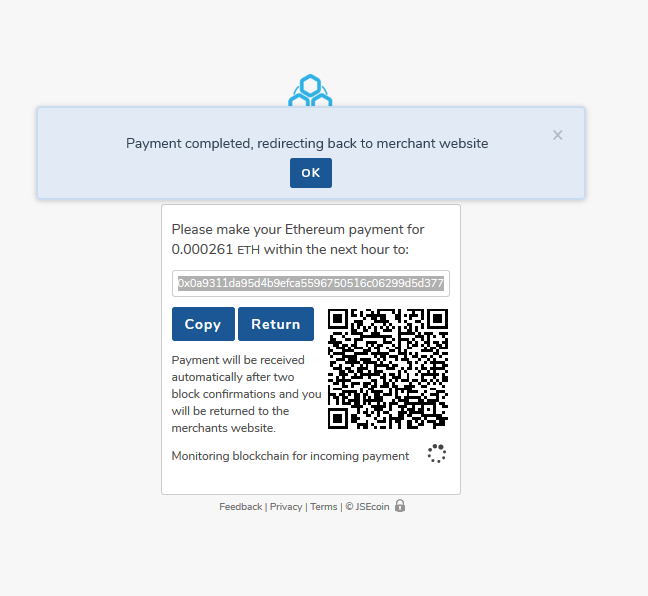The width and height of the screenshot is (648, 596).
Task: Click the Payment completed message text
Action: click(307, 143)
